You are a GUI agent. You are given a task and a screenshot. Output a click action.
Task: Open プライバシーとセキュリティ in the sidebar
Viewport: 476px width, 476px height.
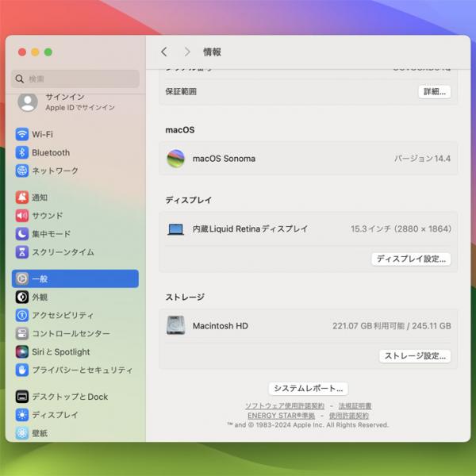[82, 370]
